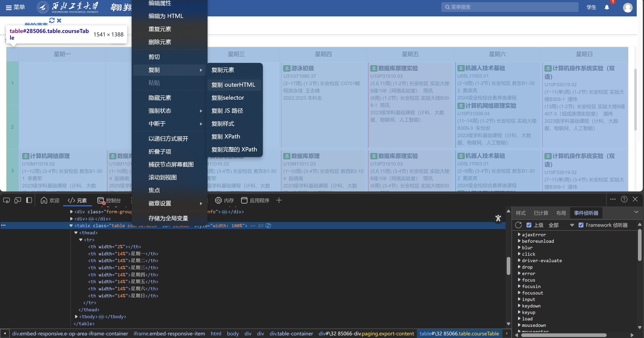This screenshot has height=338, width=644.
Task: Expand the tbody node in the Elements tree
Action: tap(76, 316)
